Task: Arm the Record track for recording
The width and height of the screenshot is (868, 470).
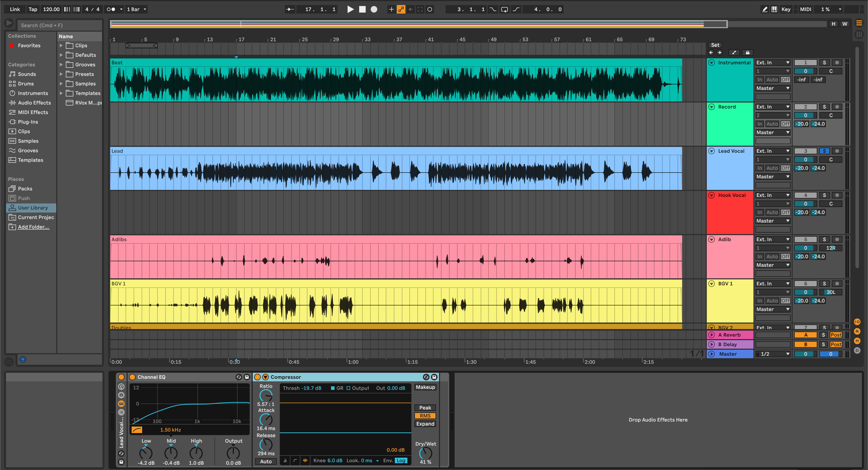Action: pyautogui.click(x=837, y=107)
